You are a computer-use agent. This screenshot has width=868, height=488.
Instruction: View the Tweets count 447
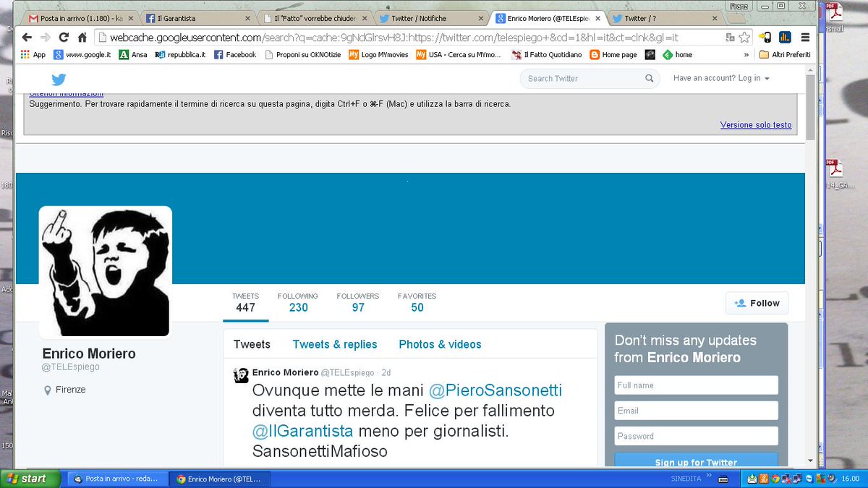tap(245, 302)
